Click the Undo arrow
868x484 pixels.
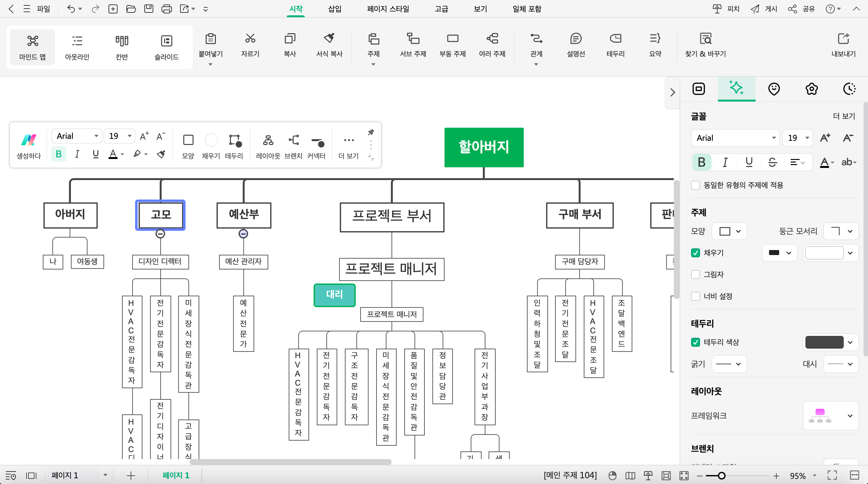(71, 9)
